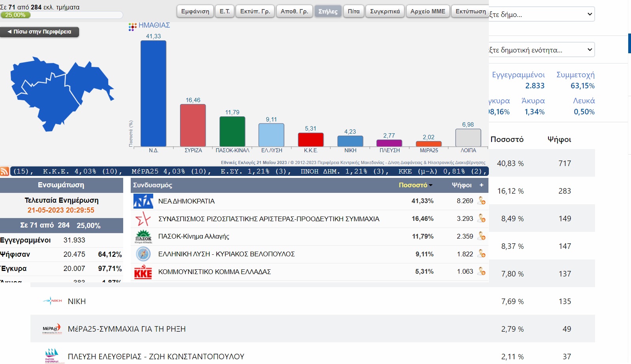The image size is (631, 364).
Task: Click the ΜέΡΑ25 party logo
Action: coord(52,329)
